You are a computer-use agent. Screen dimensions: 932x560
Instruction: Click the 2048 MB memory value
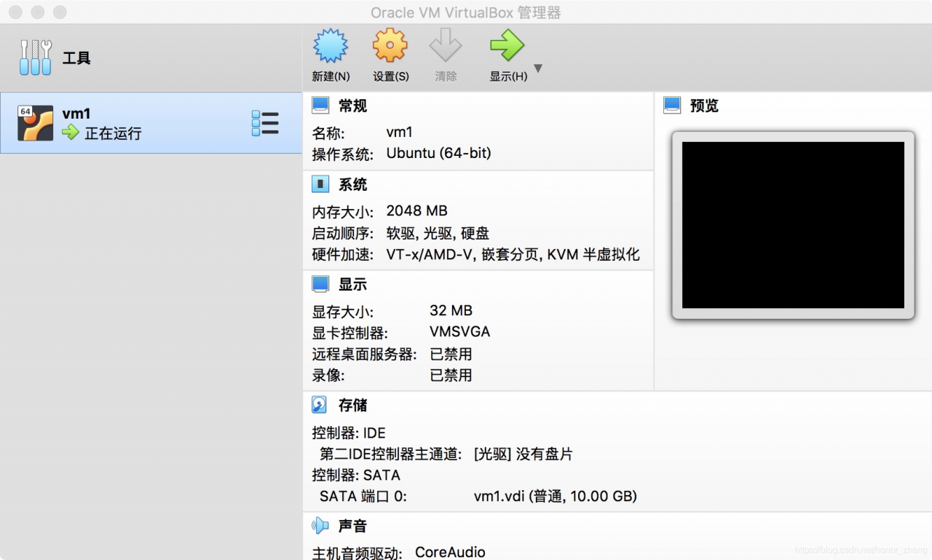[x=417, y=211]
